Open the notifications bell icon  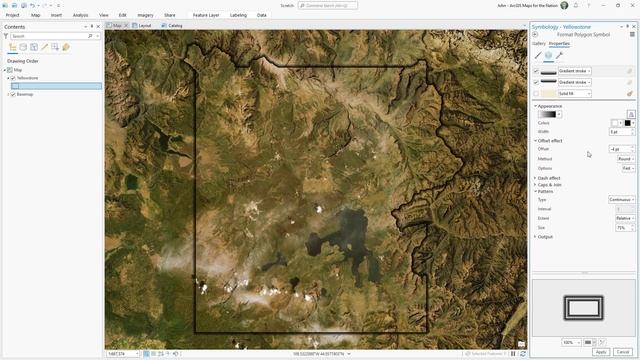576,5
